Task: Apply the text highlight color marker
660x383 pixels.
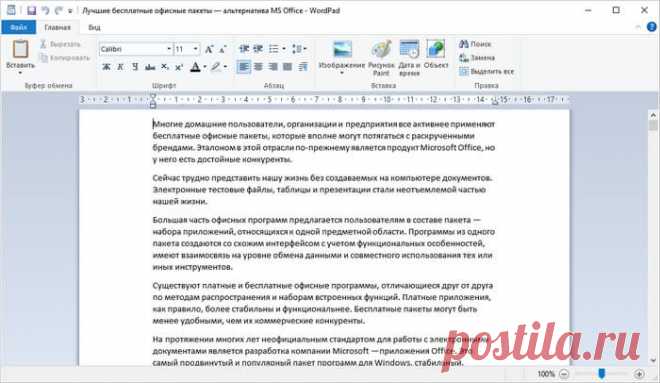Action: click(216, 67)
